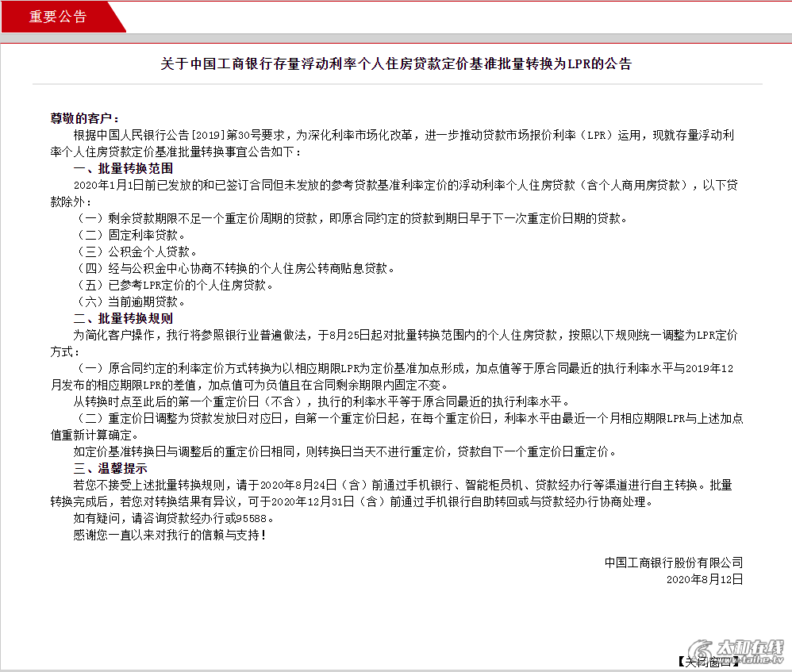This screenshot has height=672, width=792.
Task: Click the line （五）已参考LPR定价的个人住房贷款
Action: (174, 285)
